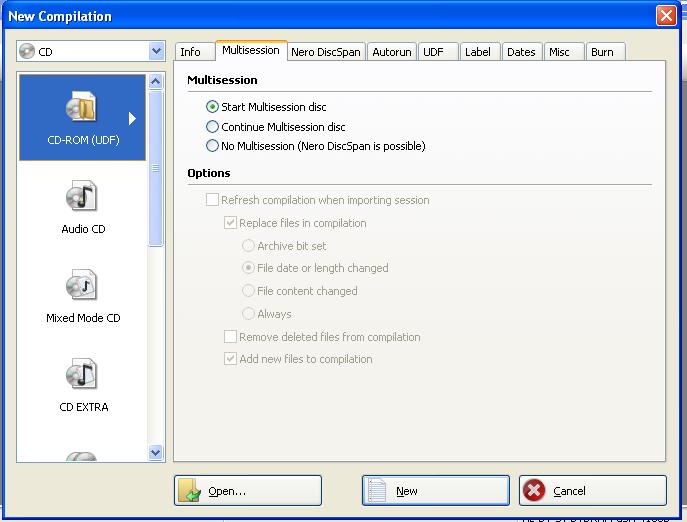Click the document icon on New button
This screenshot has width=687, height=522.
[x=377, y=490]
